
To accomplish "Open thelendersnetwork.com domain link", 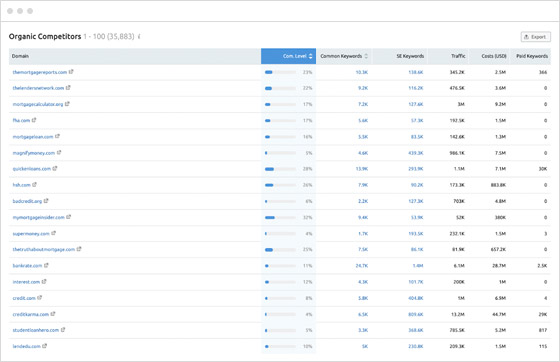I will tap(38, 88).
